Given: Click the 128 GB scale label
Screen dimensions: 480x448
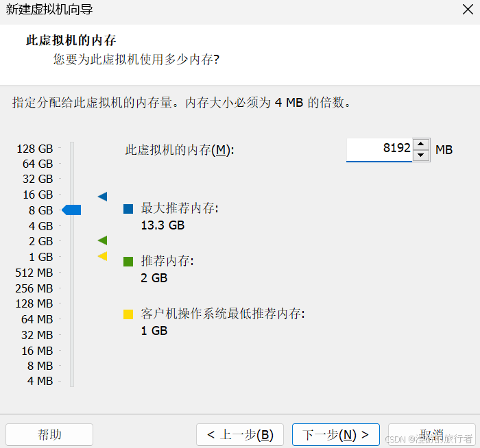Looking at the screenshot, I should click(x=35, y=149).
